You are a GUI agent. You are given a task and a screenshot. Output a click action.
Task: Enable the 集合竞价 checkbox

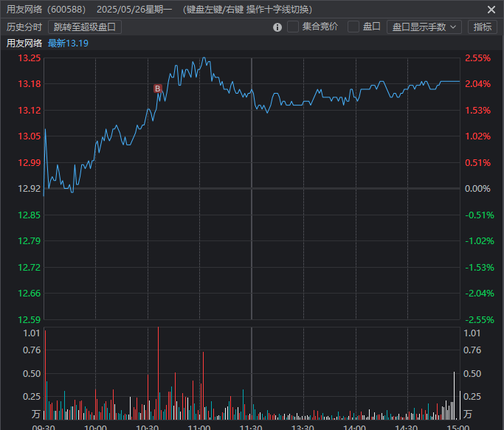293,27
